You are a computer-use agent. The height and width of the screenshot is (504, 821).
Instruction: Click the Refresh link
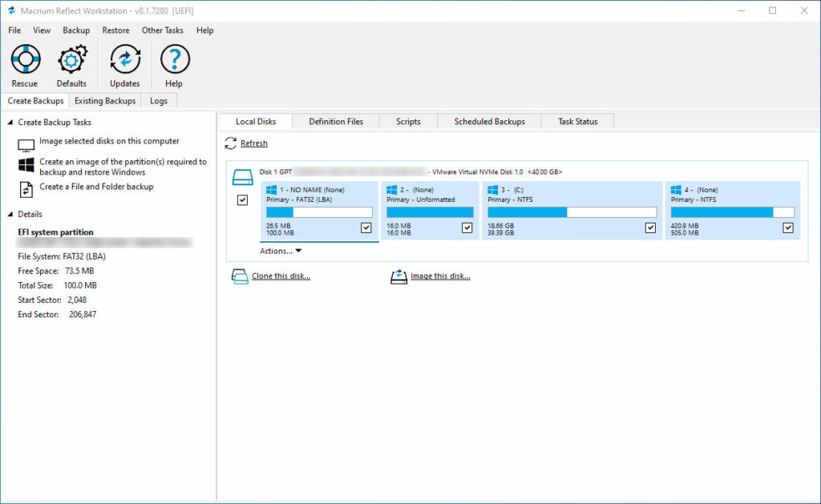(254, 143)
